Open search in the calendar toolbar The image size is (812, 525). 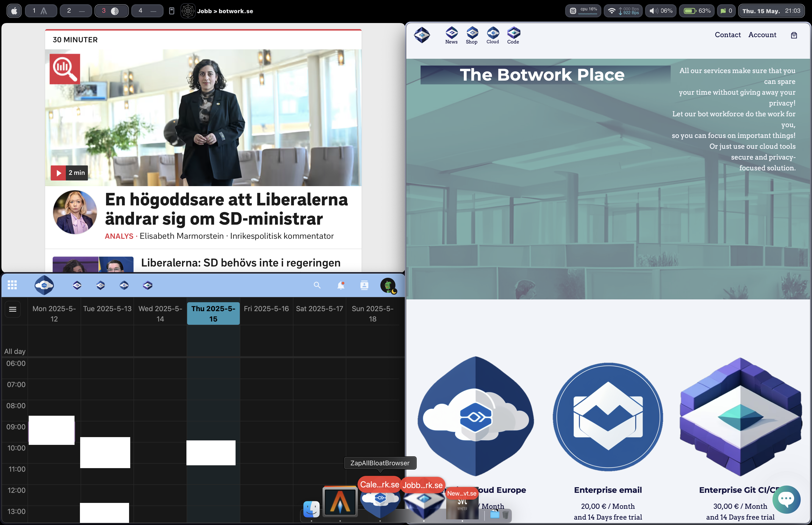pos(317,285)
